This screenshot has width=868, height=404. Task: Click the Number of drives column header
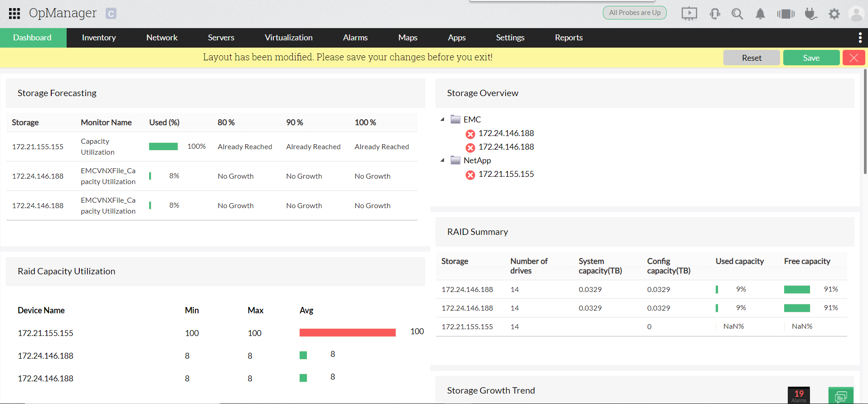(529, 266)
